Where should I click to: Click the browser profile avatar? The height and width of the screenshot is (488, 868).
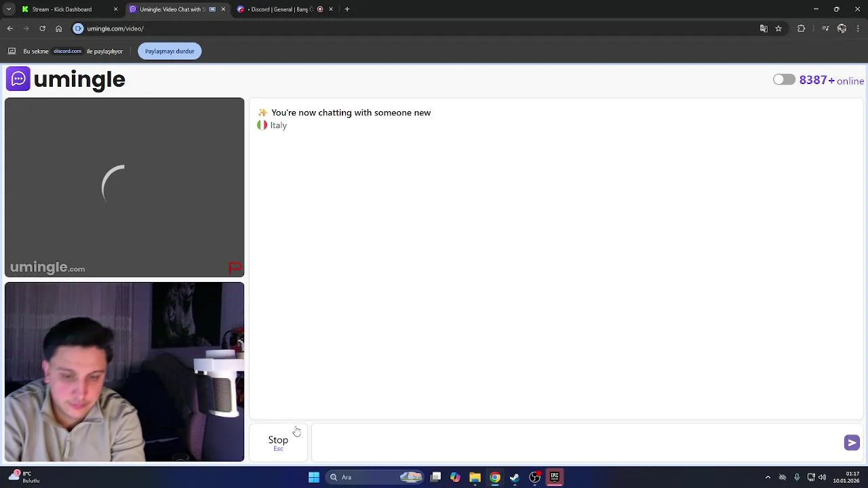click(842, 28)
